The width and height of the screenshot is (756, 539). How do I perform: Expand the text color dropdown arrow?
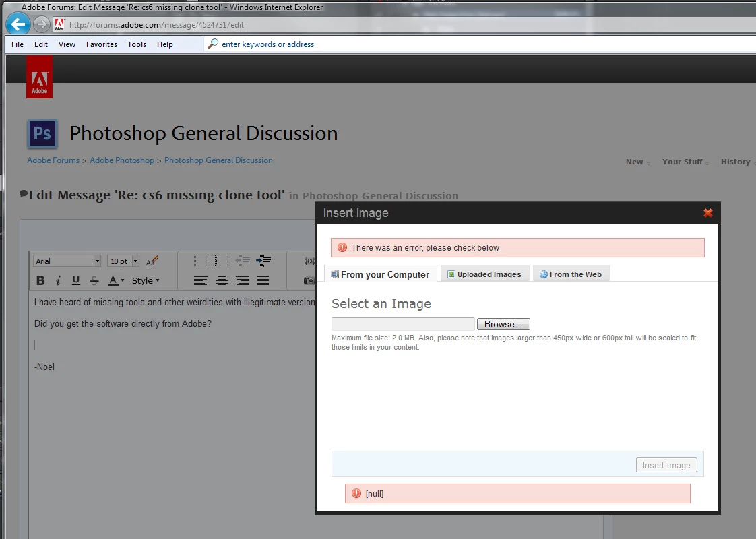point(123,280)
